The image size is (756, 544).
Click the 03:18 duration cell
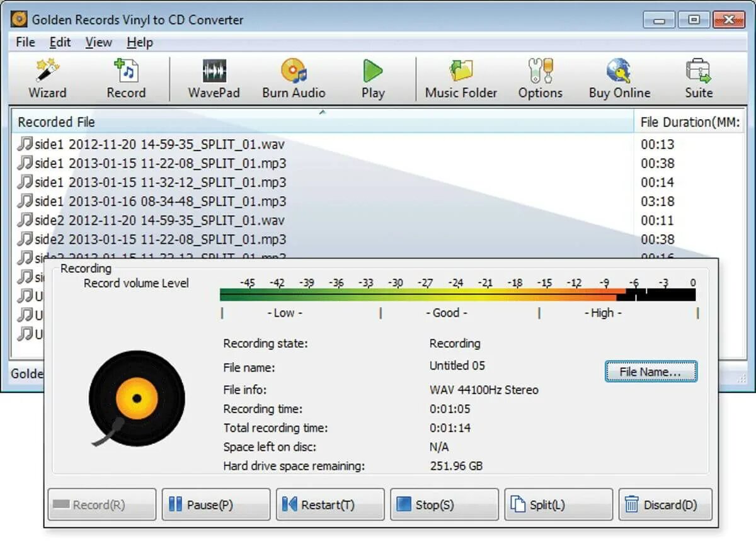pyautogui.click(x=658, y=201)
